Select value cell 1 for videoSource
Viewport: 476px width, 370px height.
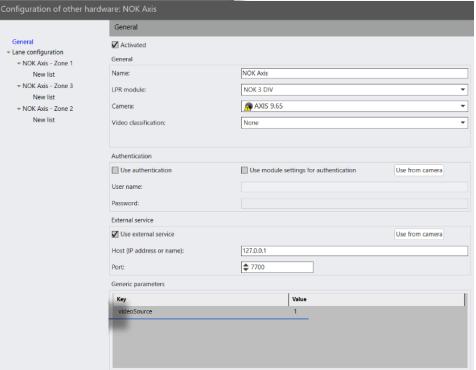coord(377,312)
